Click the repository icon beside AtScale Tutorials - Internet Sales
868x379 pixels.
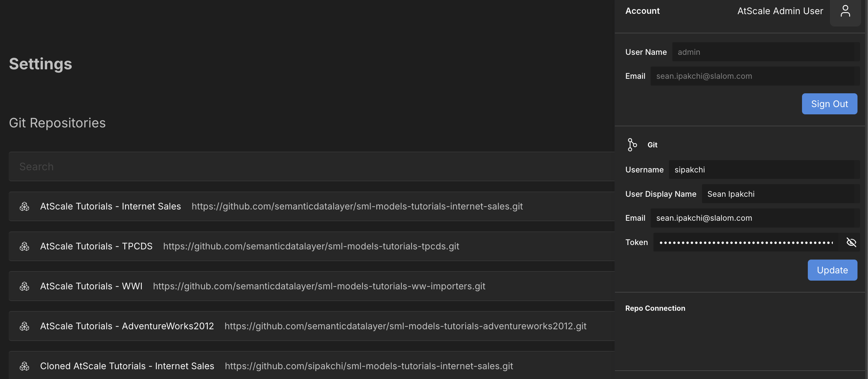[25, 207]
